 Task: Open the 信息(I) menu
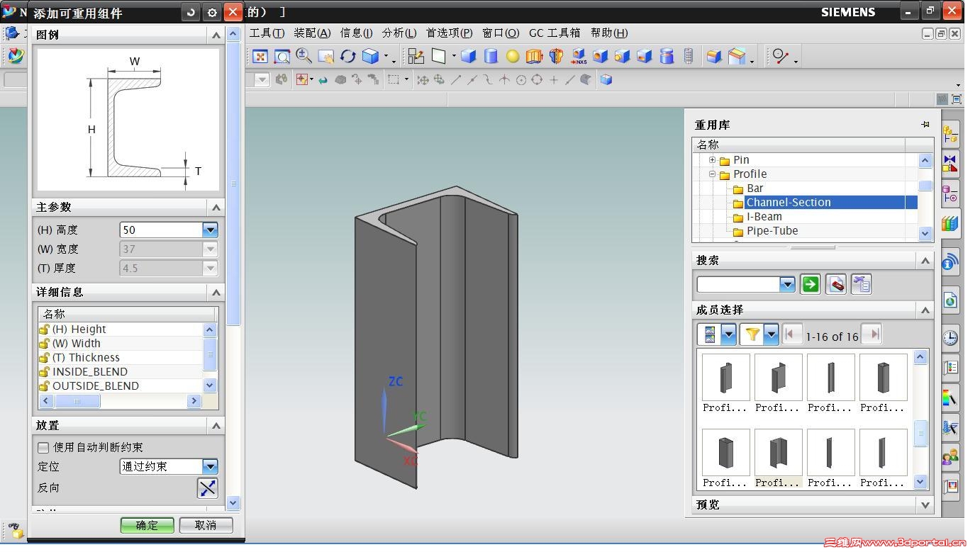coord(356,33)
